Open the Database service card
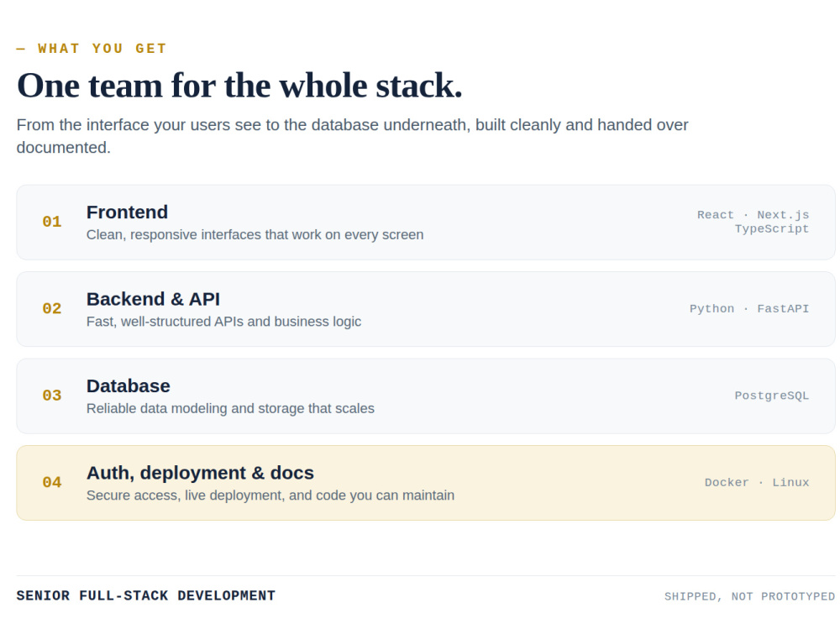 426,396
